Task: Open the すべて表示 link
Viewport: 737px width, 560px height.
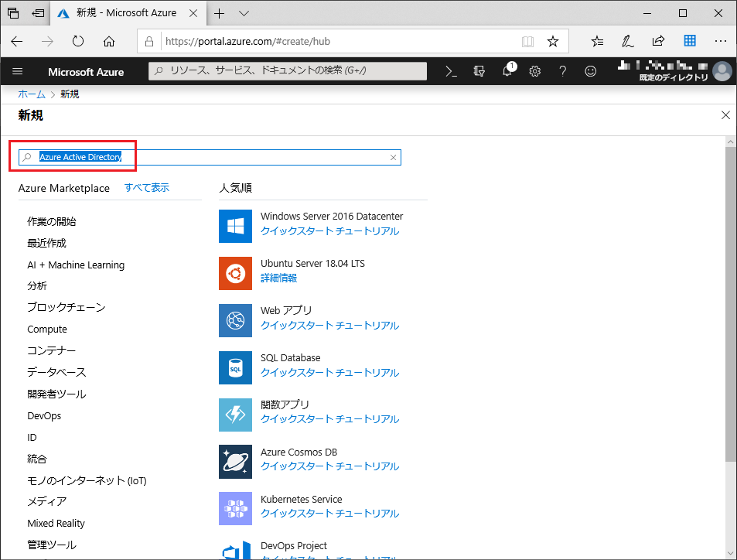Action: coord(147,188)
